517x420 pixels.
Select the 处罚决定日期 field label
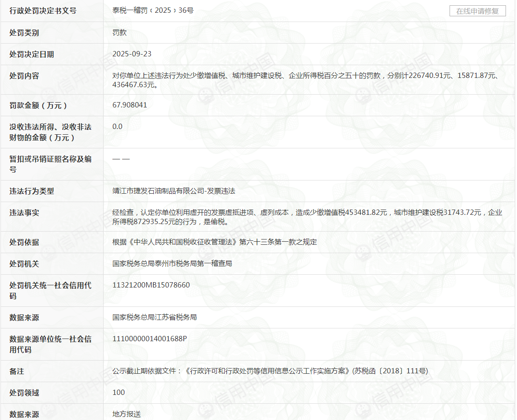pos(32,54)
